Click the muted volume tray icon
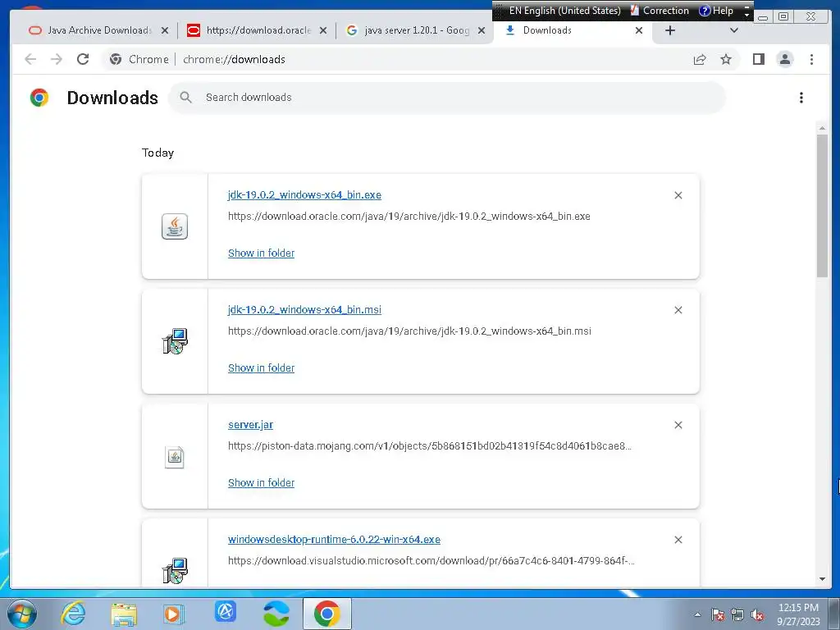The image size is (840, 630). (757, 615)
